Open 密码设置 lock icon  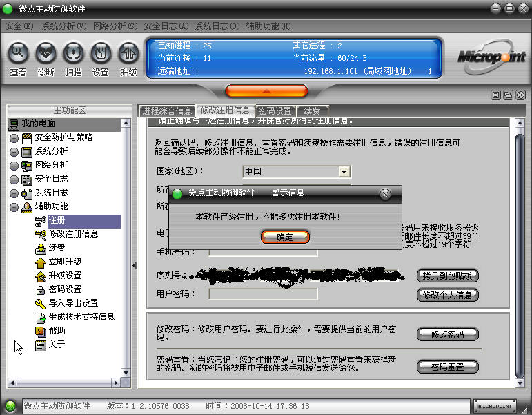(x=41, y=290)
